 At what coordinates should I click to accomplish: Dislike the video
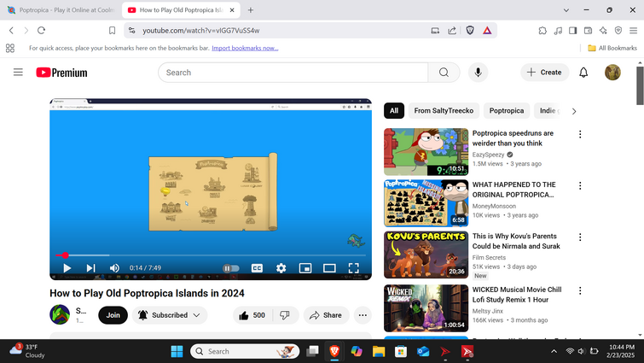[285, 315]
